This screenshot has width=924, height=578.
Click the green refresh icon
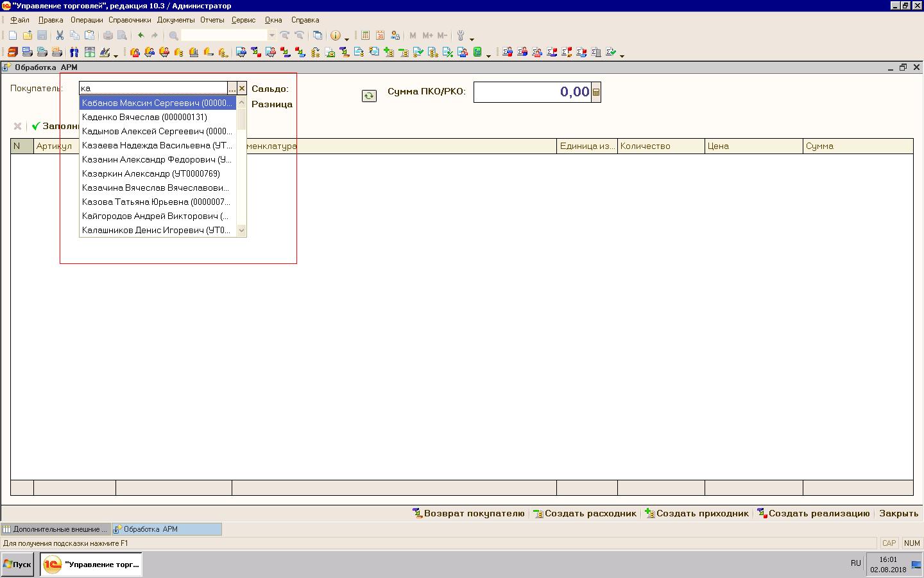[x=369, y=96]
